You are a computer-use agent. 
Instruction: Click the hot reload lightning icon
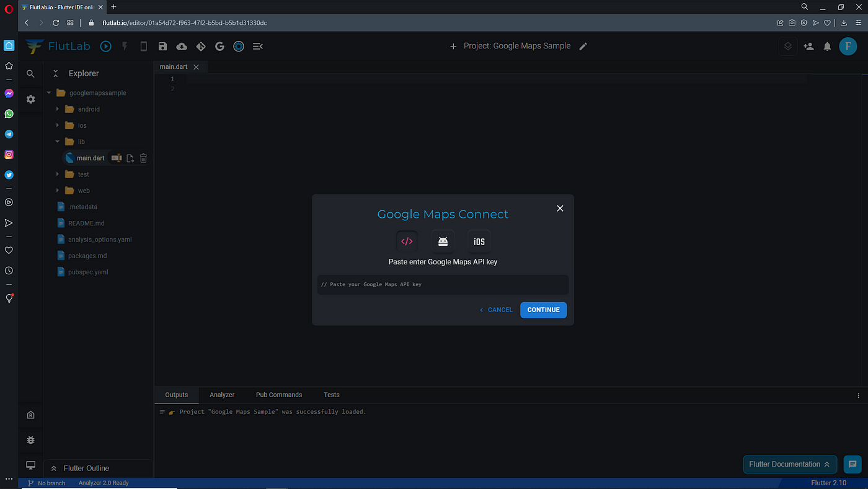tap(125, 46)
